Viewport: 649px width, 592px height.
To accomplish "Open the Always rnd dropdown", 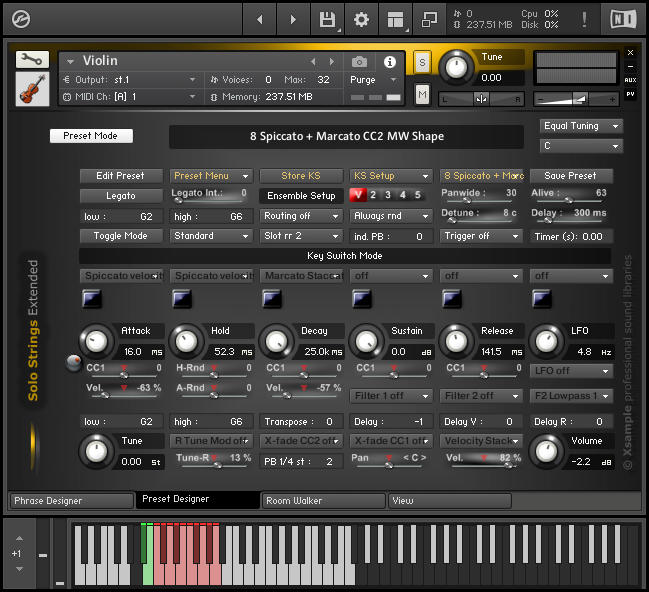I will (x=391, y=216).
